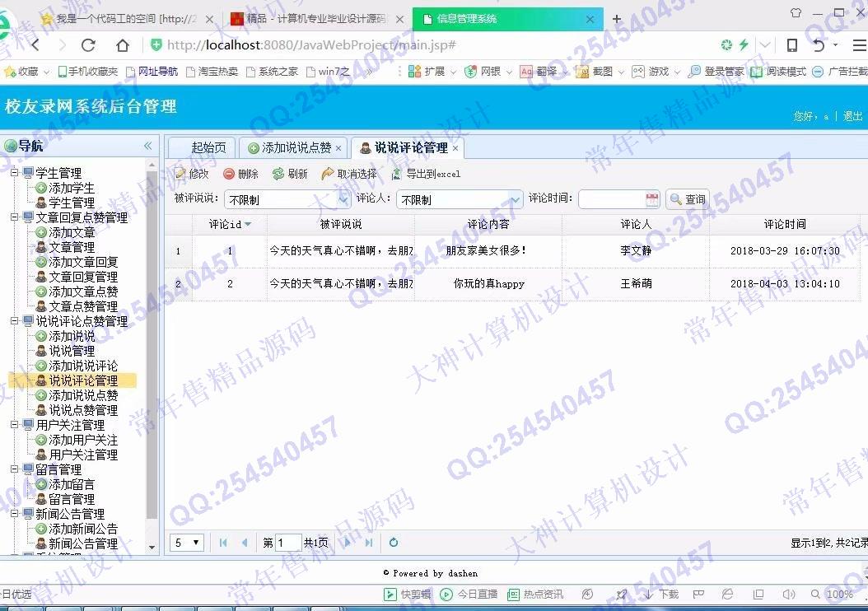Viewport: 868px width, 611px height.
Task: Close the 添加说说点赞 tab
Action: tap(338, 148)
